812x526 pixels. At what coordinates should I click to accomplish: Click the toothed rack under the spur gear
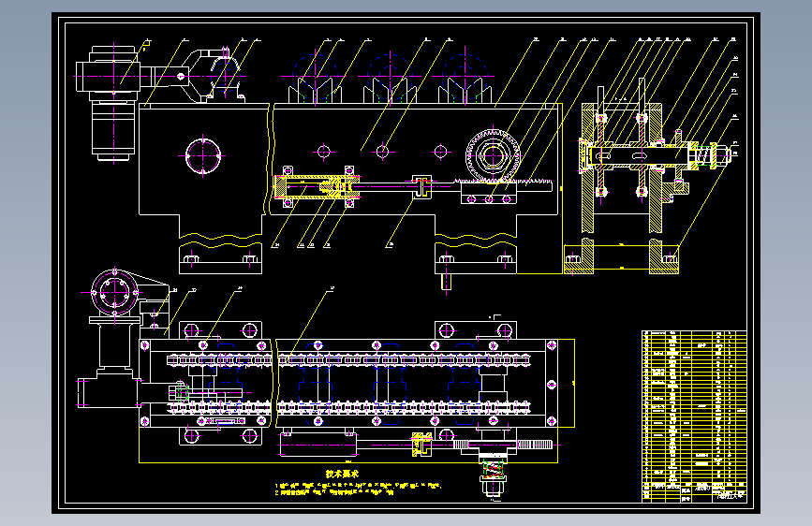(505, 184)
